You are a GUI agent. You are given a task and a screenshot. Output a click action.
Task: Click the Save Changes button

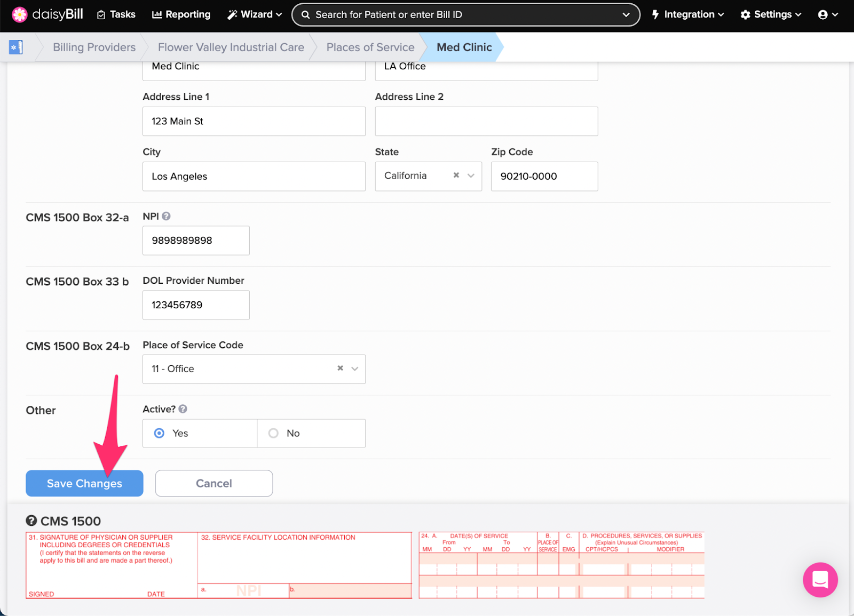84,483
